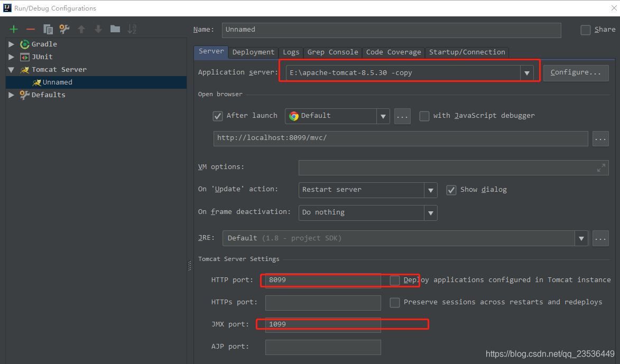Click the JUnit icon in tree

coord(25,57)
